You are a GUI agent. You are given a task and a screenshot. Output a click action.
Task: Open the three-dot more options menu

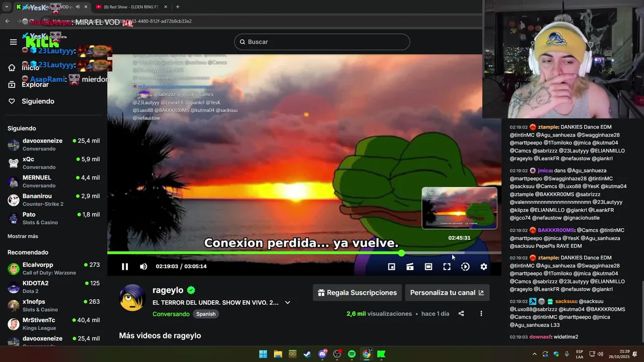[481, 314]
